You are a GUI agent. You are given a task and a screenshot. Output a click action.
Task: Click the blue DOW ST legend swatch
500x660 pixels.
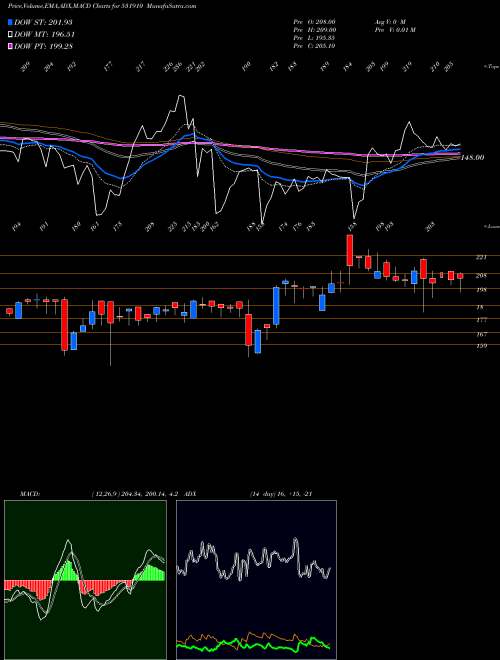[10, 22]
